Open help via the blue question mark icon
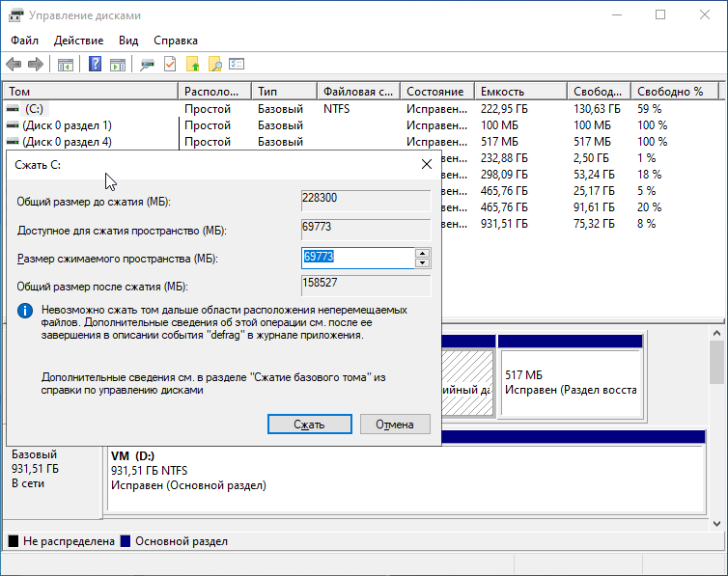This screenshot has width=728, height=576. 95,64
